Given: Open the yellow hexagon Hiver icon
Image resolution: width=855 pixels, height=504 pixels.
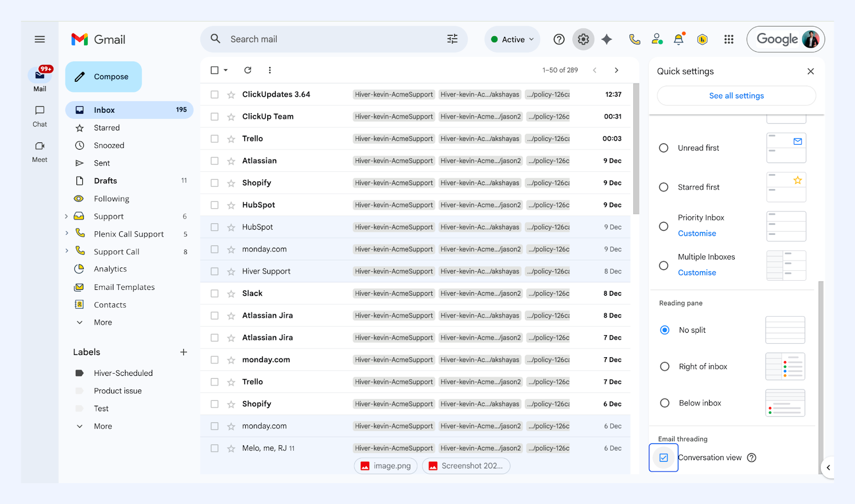Looking at the screenshot, I should click(x=703, y=39).
